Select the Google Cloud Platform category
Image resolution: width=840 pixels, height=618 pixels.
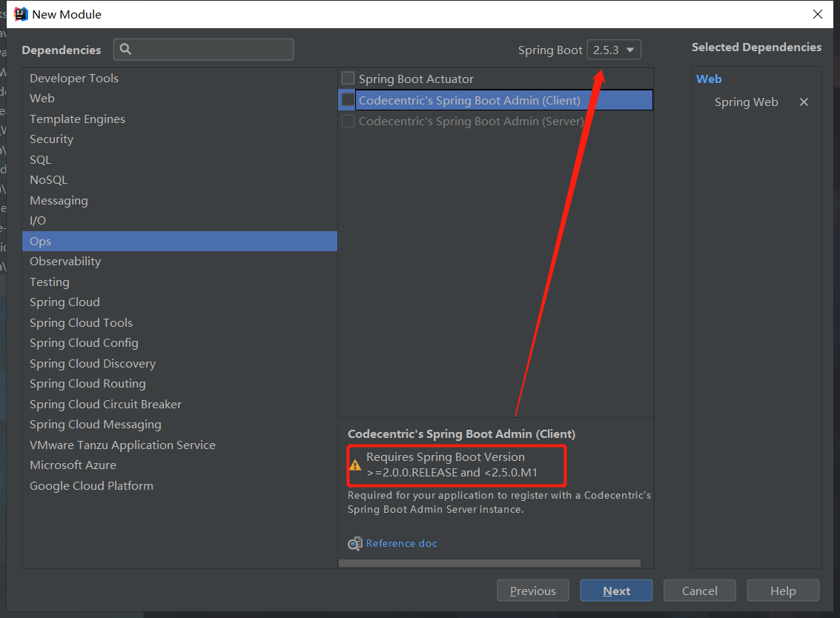pos(179,485)
